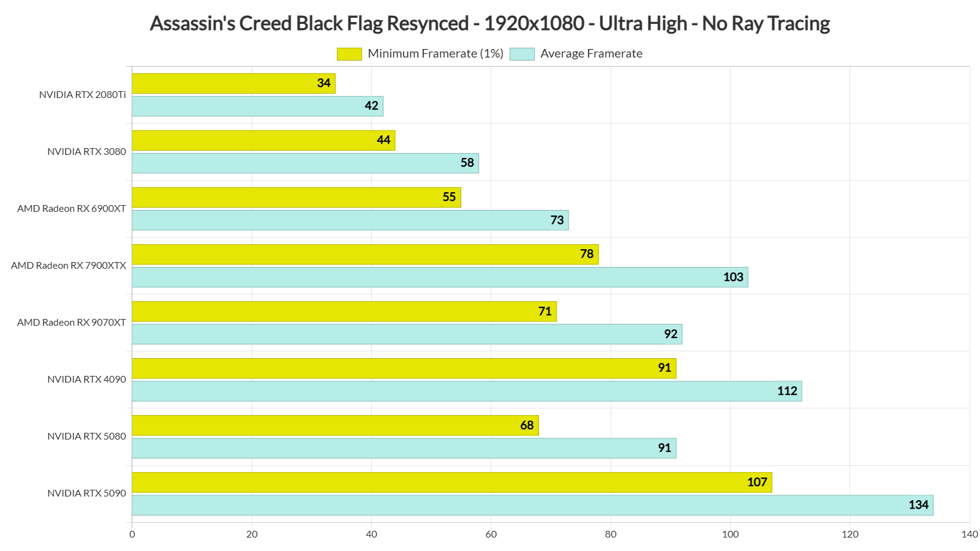Image resolution: width=980 pixels, height=551 pixels.
Task: Click the teal Average Framerate legend swatch
Action: (x=522, y=54)
